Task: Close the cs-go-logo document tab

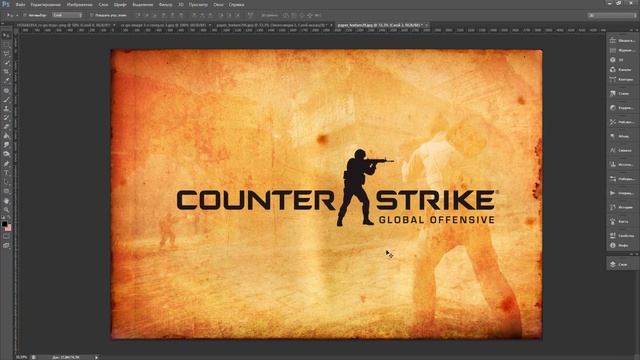Action: pyautogui.click(x=114, y=25)
